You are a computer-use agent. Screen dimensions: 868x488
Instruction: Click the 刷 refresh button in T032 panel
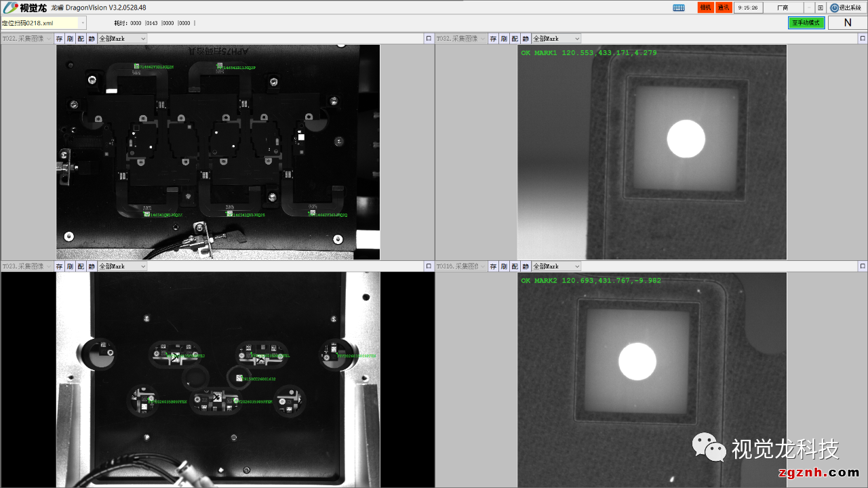(x=504, y=39)
